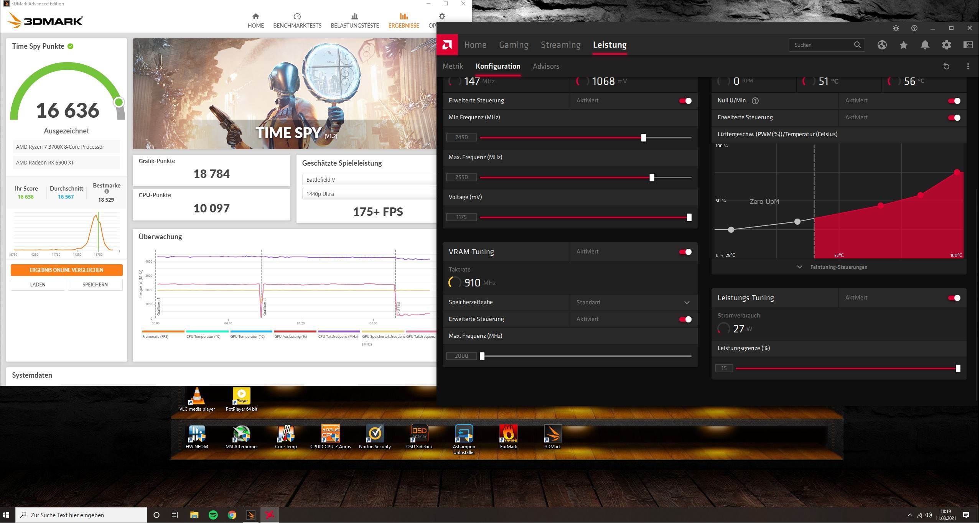Open CPUID CPU-Z Aorus desktop shortcut

[331, 437]
